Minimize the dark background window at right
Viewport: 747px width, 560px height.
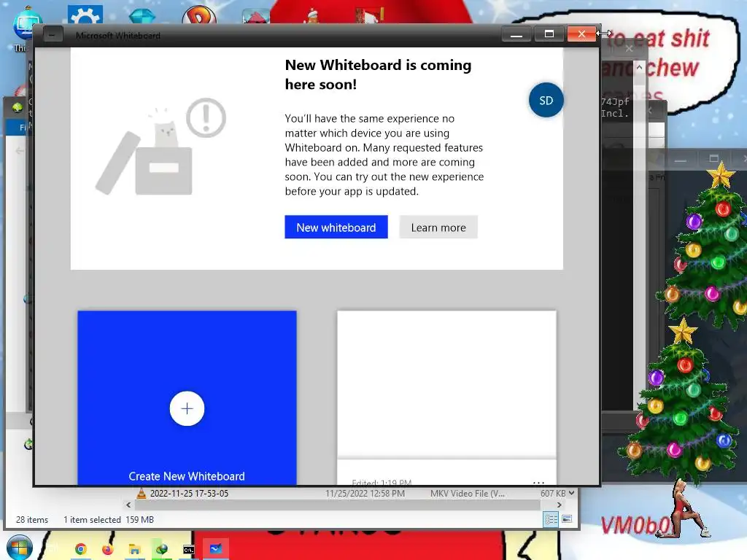681,159
